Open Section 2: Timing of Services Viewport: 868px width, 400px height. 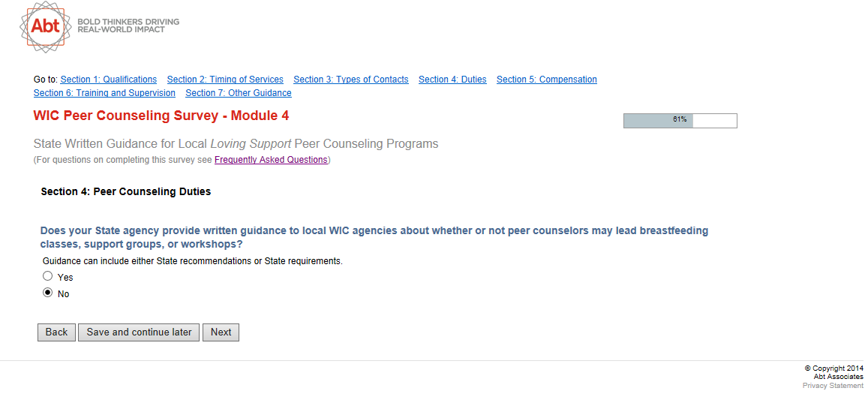click(x=225, y=80)
